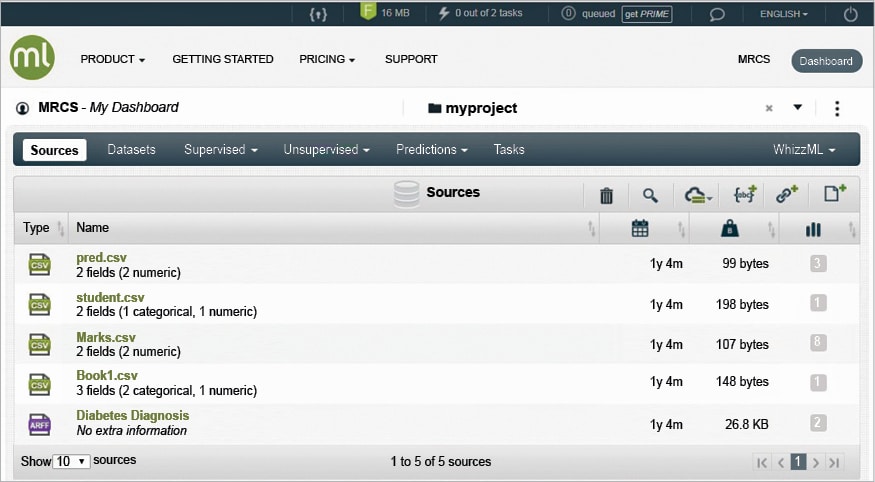Go to the previous page of sources
The height and width of the screenshot is (482, 875).
pyautogui.click(x=781, y=462)
